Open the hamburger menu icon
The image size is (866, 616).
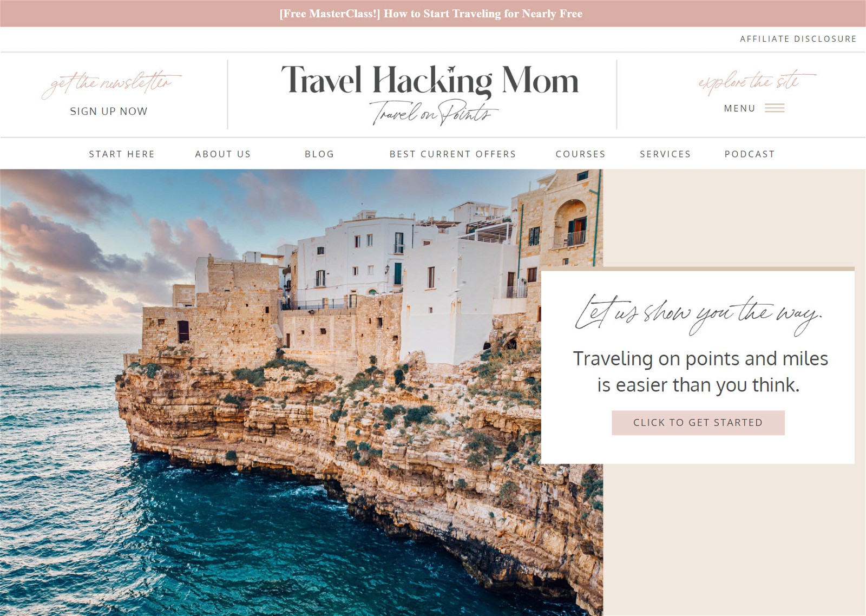[x=775, y=108]
